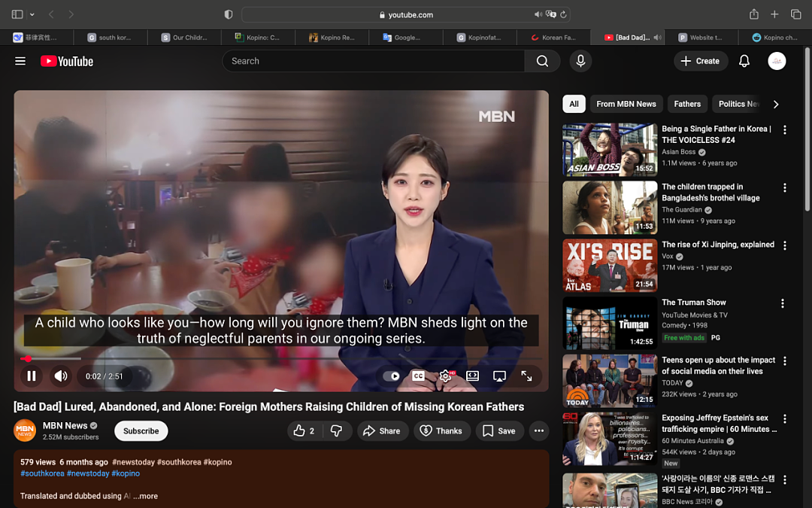Click Safari privacy shield icon
Screen dimensions: 812x508
click(x=229, y=14)
